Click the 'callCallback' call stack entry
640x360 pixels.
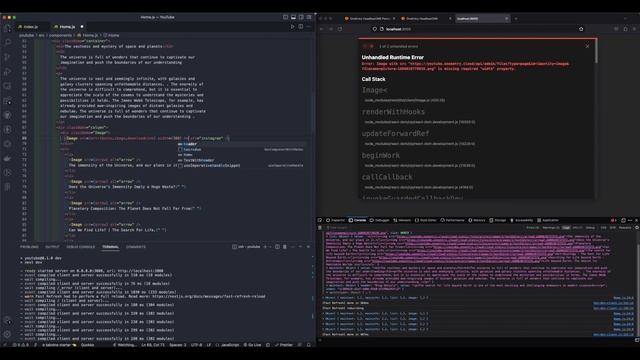(x=387, y=177)
